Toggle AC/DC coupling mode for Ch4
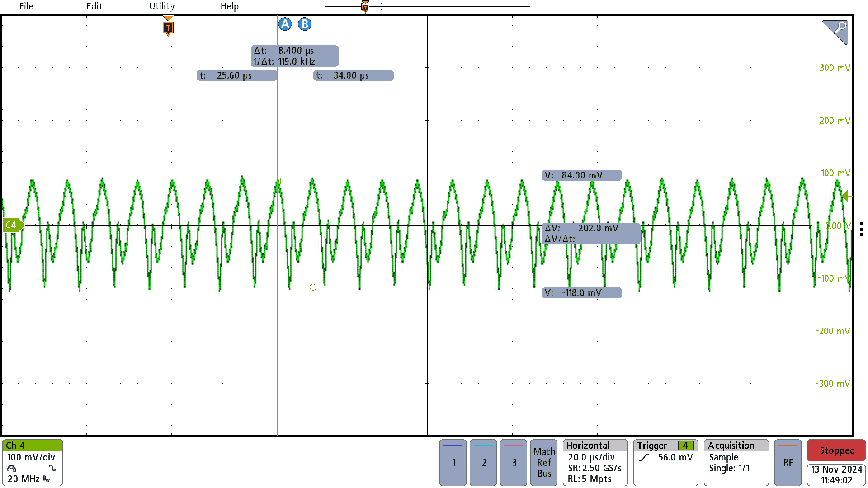 coord(51,468)
